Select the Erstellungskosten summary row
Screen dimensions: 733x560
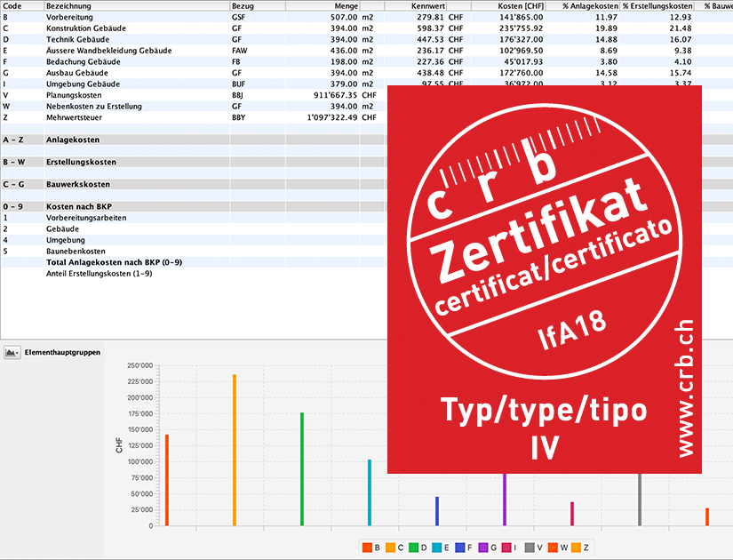point(194,162)
